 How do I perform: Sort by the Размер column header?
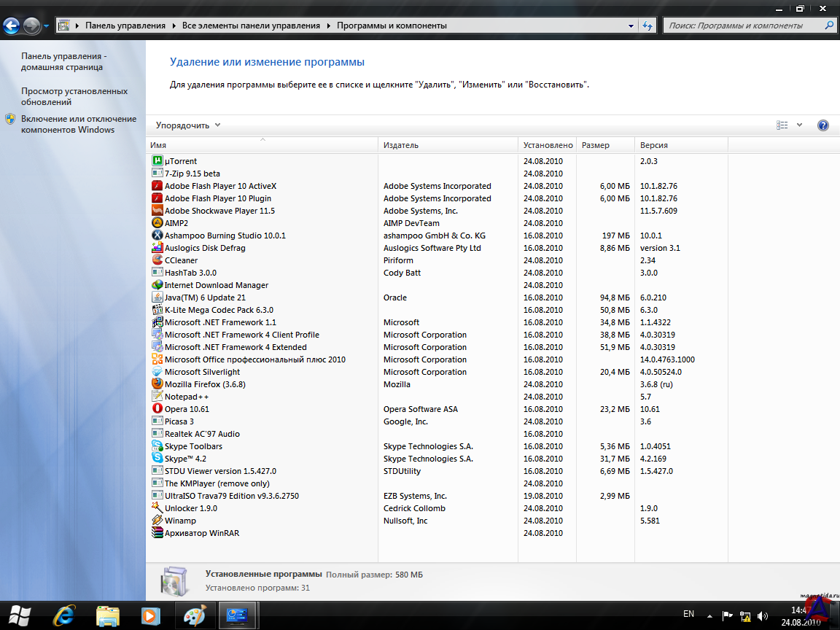tap(605, 145)
